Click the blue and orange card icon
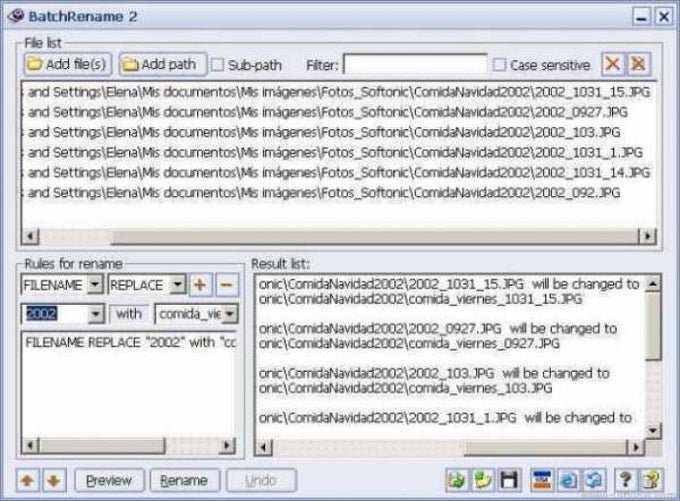 [542, 480]
